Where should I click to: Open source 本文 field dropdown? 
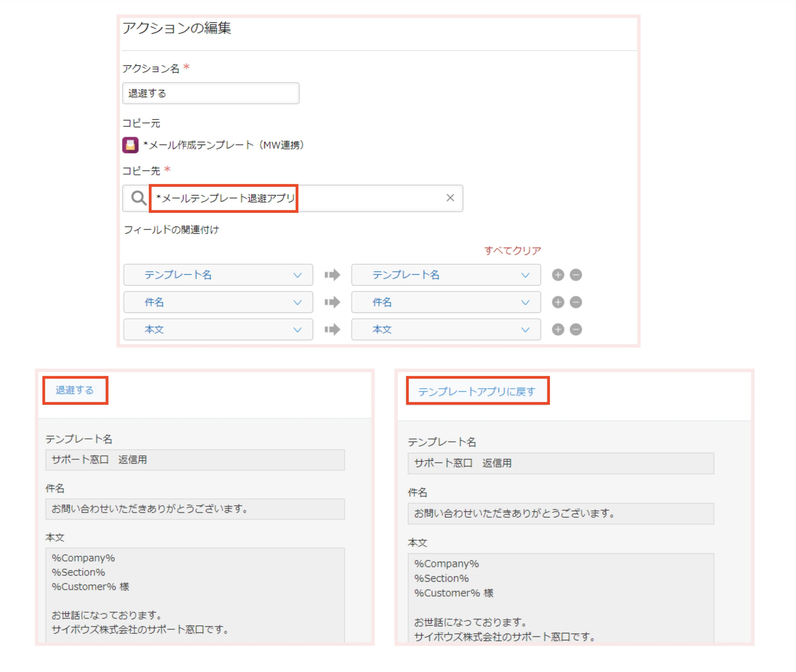click(x=218, y=330)
